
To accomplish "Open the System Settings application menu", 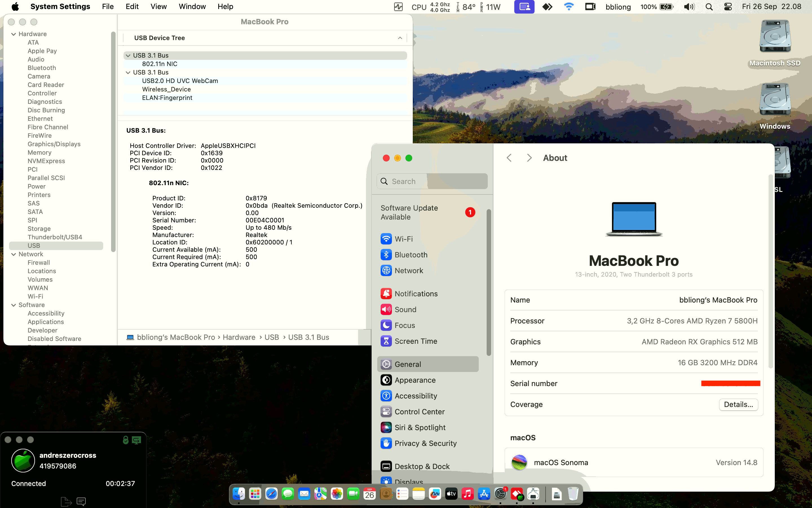I will 60,6.
